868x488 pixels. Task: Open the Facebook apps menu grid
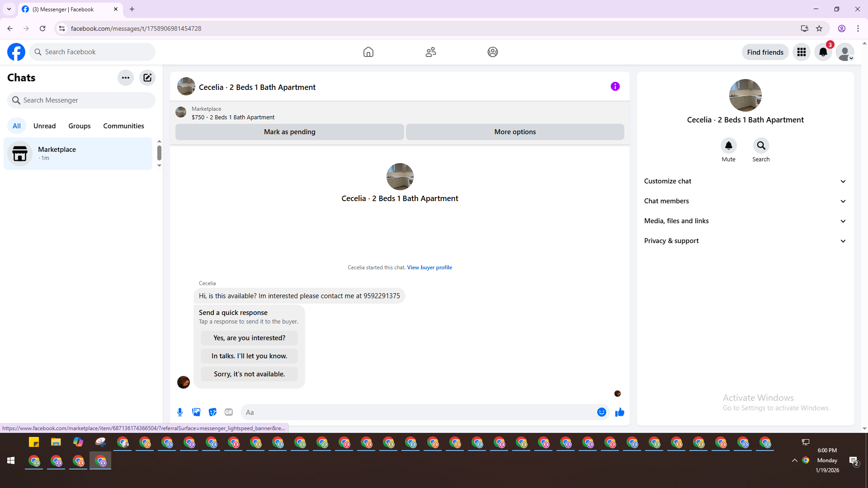pyautogui.click(x=802, y=52)
